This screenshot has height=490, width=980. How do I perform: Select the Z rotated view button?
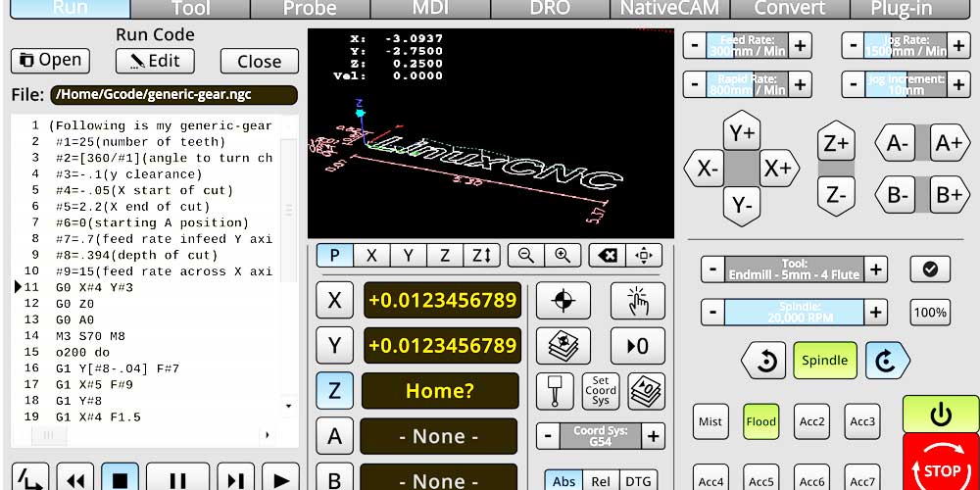[x=482, y=256]
